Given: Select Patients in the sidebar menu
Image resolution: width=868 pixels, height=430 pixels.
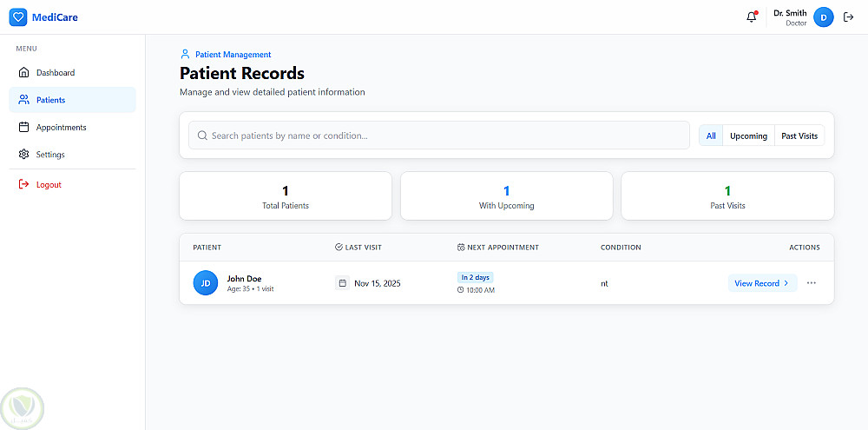Looking at the screenshot, I should point(73,100).
